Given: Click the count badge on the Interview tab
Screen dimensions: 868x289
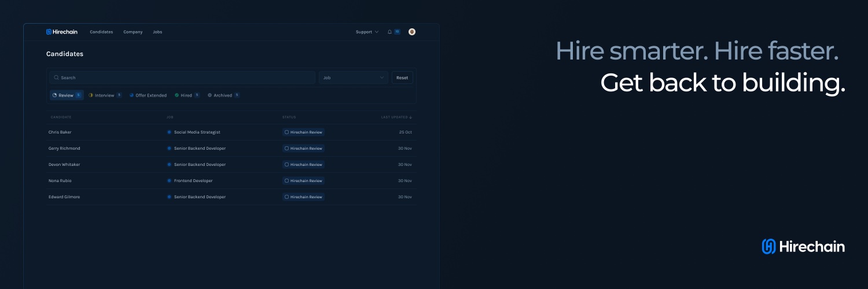Looking at the screenshot, I should [x=119, y=95].
